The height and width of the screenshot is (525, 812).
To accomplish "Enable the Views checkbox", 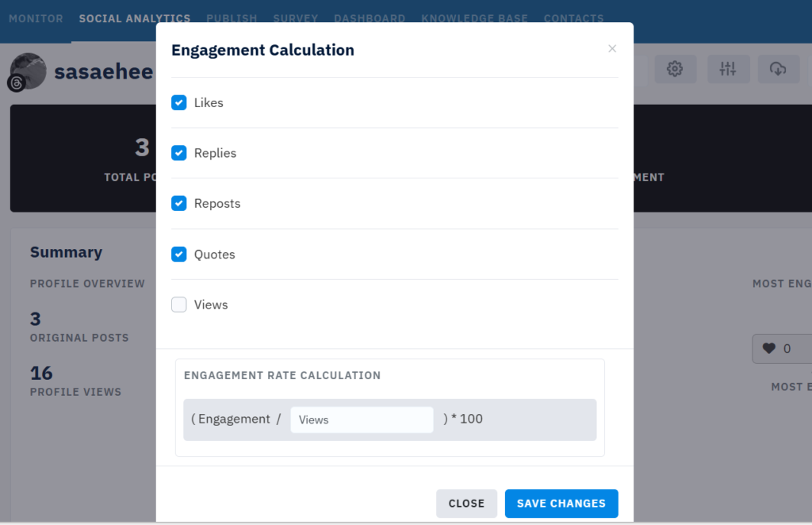I will [x=179, y=305].
